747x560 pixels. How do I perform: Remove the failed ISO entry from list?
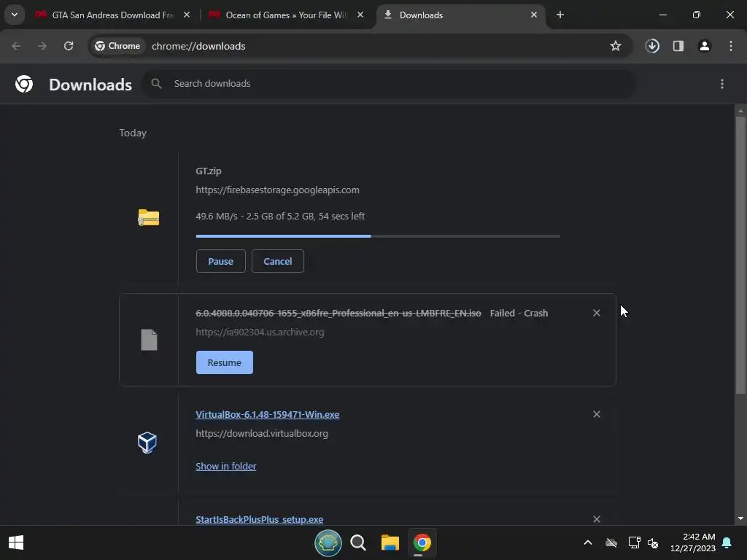(x=597, y=313)
